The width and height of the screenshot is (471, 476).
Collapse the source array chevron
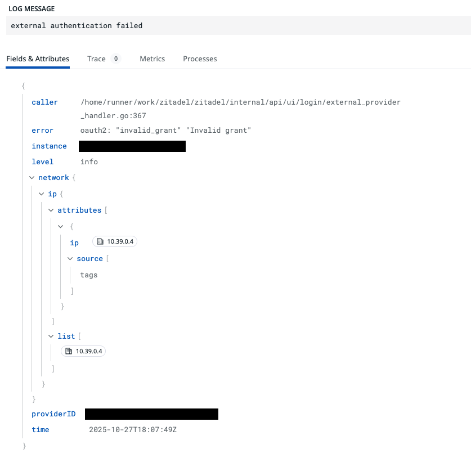(70, 259)
